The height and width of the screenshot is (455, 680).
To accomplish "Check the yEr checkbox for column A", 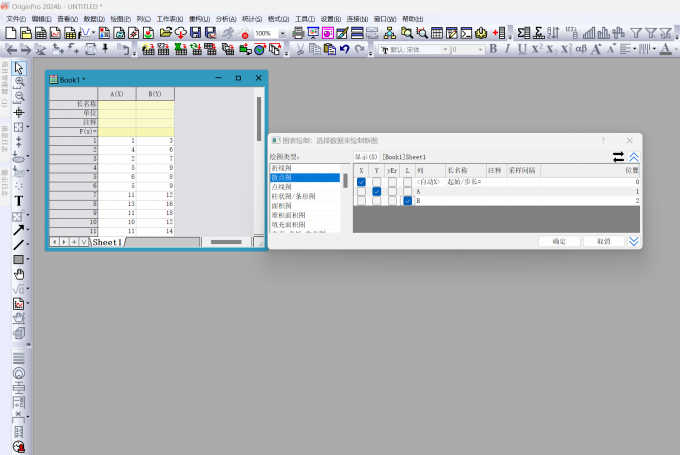I will tap(392, 191).
